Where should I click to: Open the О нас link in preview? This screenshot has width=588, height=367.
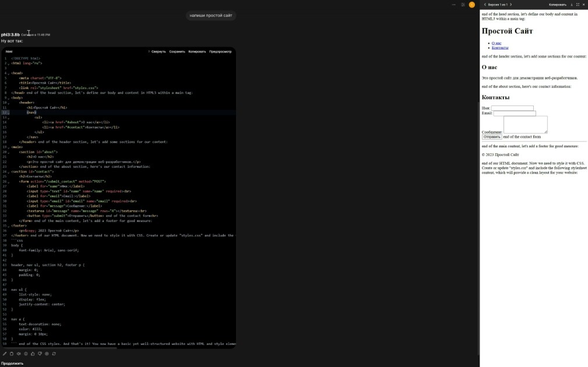click(x=496, y=43)
